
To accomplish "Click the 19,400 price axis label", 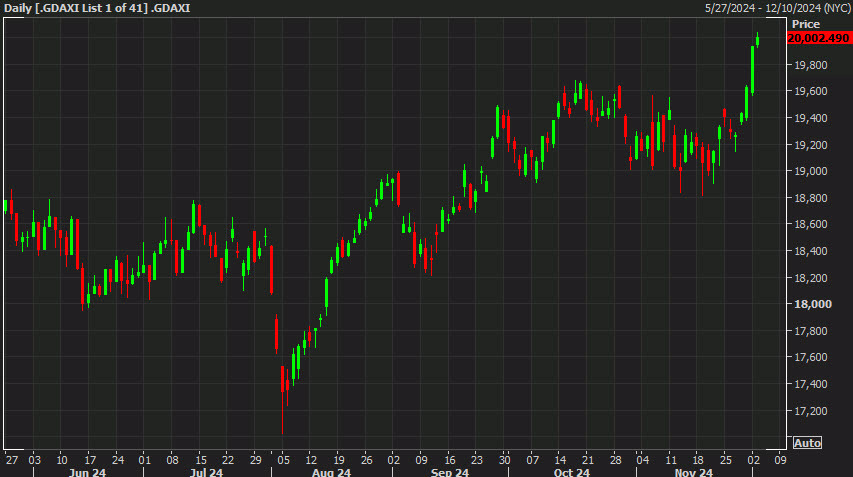I will coord(811,118).
